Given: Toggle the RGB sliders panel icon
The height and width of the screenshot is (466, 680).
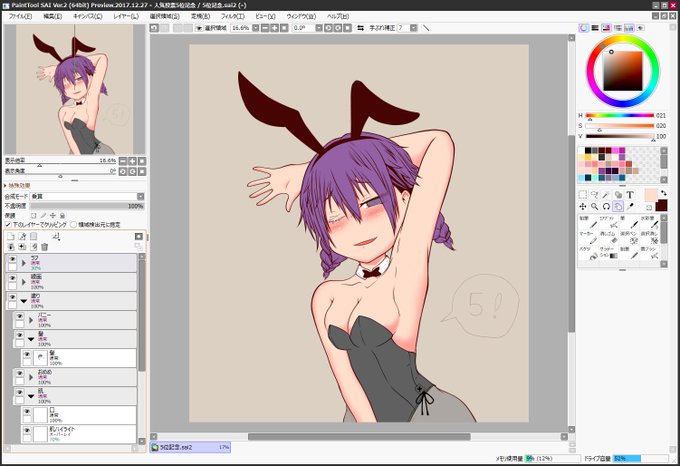Looking at the screenshot, I should point(595,28).
